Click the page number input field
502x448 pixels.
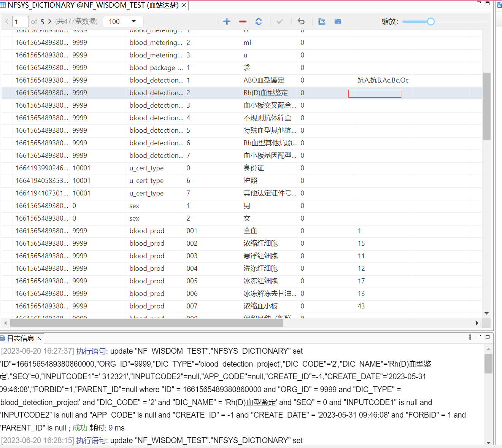point(21,22)
